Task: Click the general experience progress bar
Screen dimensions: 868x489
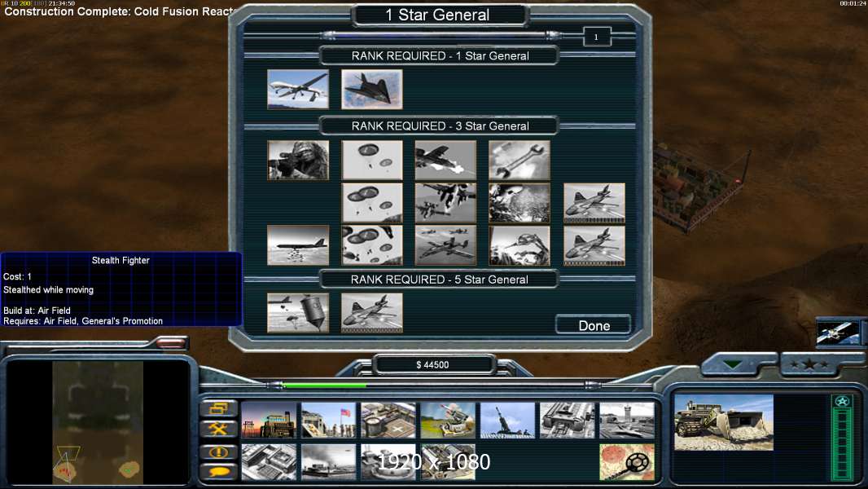Action: click(x=441, y=35)
